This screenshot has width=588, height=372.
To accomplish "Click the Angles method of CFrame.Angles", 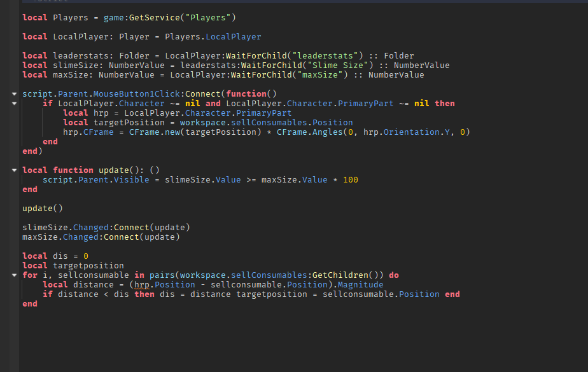I will [x=328, y=132].
